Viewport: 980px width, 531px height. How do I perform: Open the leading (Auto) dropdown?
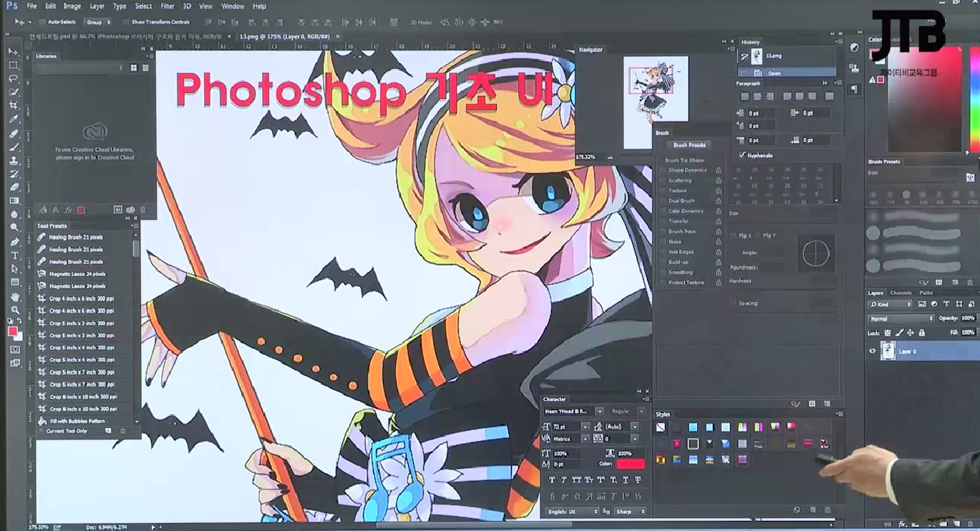pyautogui.click(x=634, y=427)
